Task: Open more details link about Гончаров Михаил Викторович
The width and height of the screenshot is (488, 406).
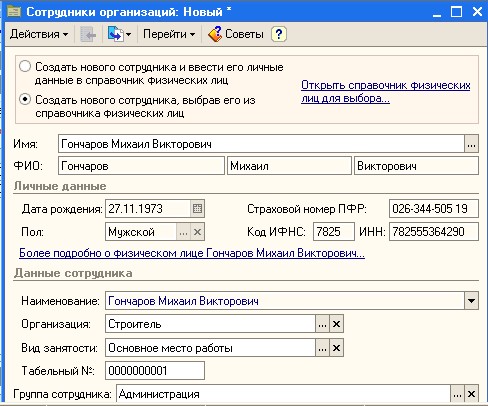Action: (x=192, y=253)
